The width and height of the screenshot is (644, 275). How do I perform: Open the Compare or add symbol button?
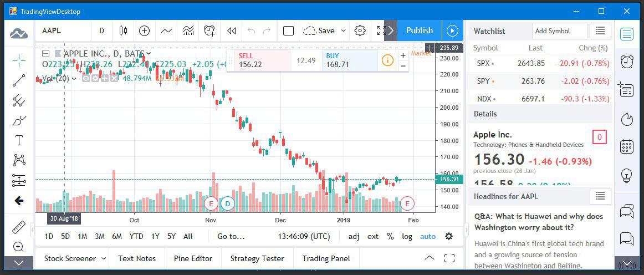(x=144, y=30)
